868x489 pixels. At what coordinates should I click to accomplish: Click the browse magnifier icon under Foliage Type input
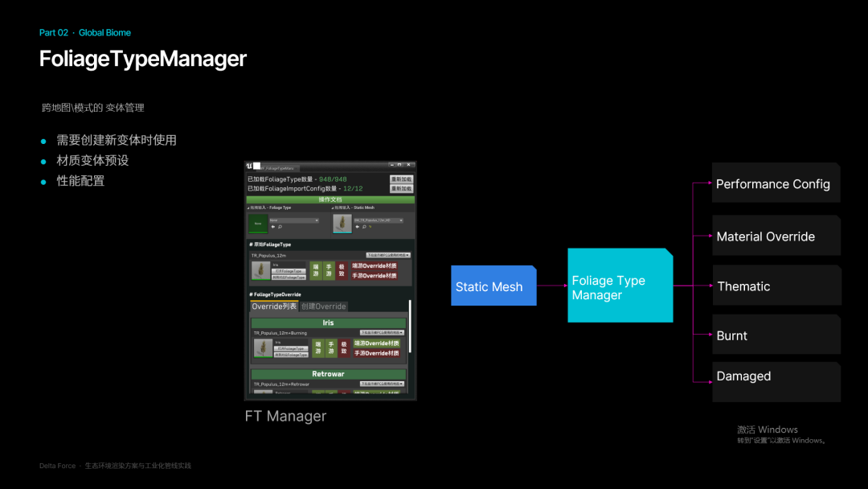[280, 227]
